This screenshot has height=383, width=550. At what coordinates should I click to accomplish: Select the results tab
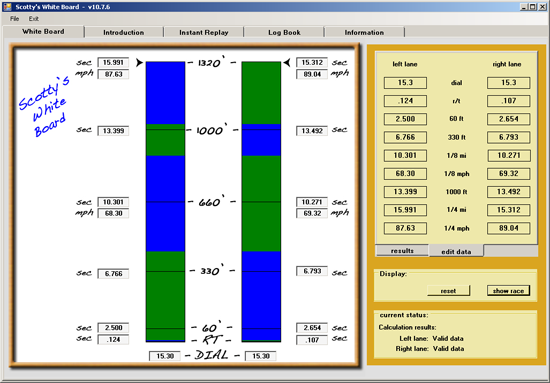(x=402, y=251)
